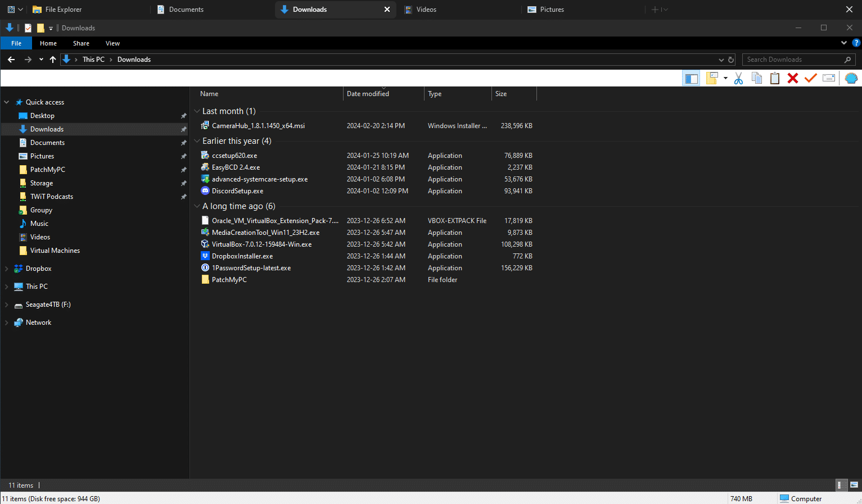The height and width of the screenshot is (504, 862).
Task: Click the envelope Email icon in toolbar
Action: click(829, 79)
